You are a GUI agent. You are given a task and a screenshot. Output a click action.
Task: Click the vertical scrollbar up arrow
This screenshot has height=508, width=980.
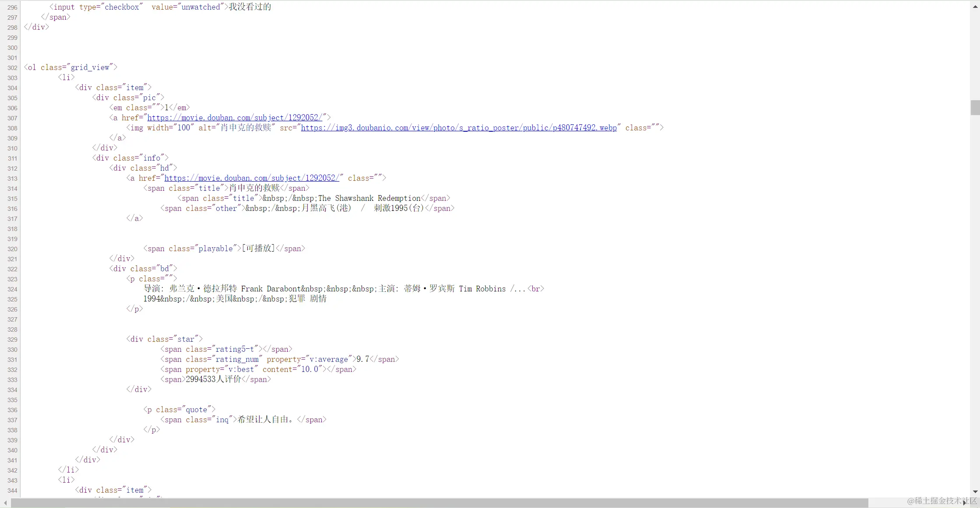pyautogui.click(x=975, y=7)
